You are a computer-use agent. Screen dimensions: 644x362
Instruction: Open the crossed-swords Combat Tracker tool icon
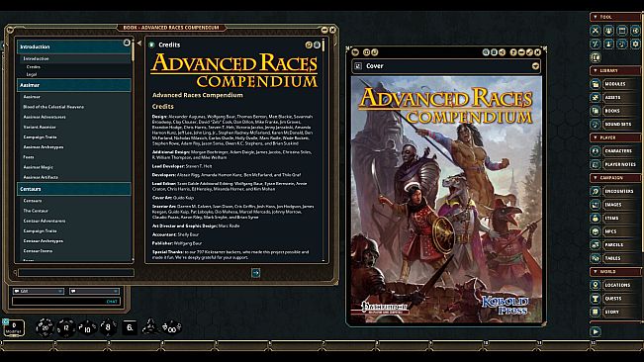coord(596,31)
